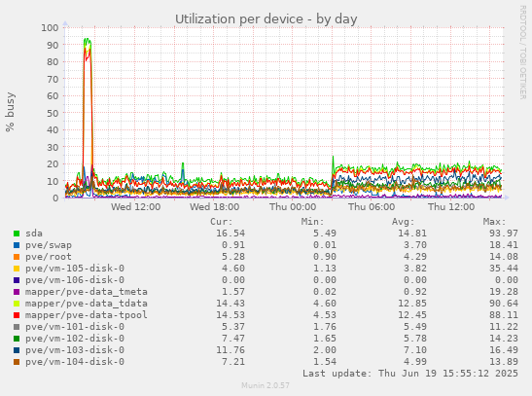Select the mapper/pve-data-tpool label
This screenshot has width=532, height=396.
87,315
